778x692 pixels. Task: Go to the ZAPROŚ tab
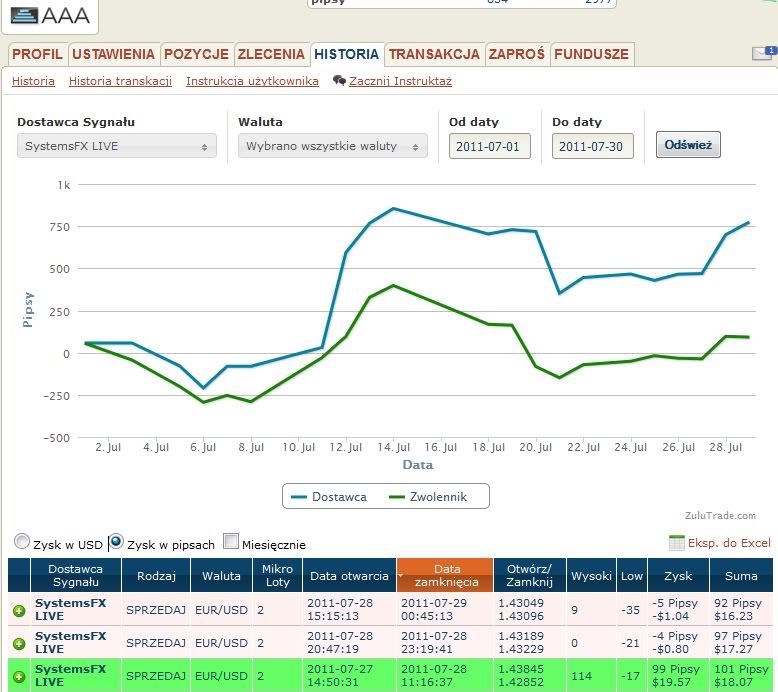tap(517, 54)
